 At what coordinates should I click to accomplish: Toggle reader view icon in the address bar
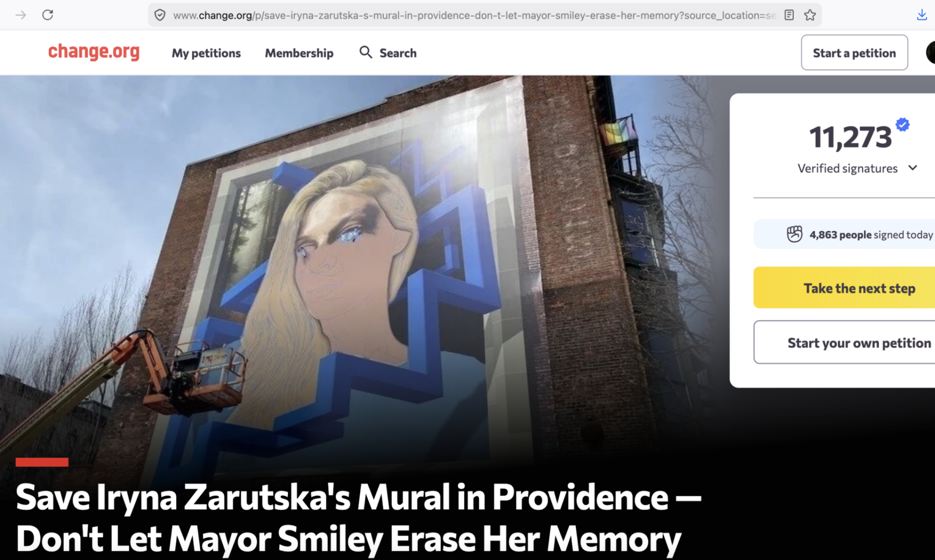[789, 15]
